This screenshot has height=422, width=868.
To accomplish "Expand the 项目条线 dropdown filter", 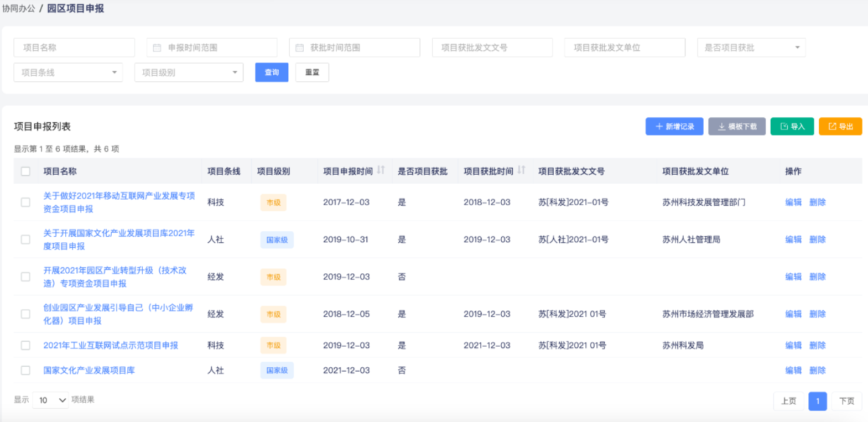I will (68, 72).
